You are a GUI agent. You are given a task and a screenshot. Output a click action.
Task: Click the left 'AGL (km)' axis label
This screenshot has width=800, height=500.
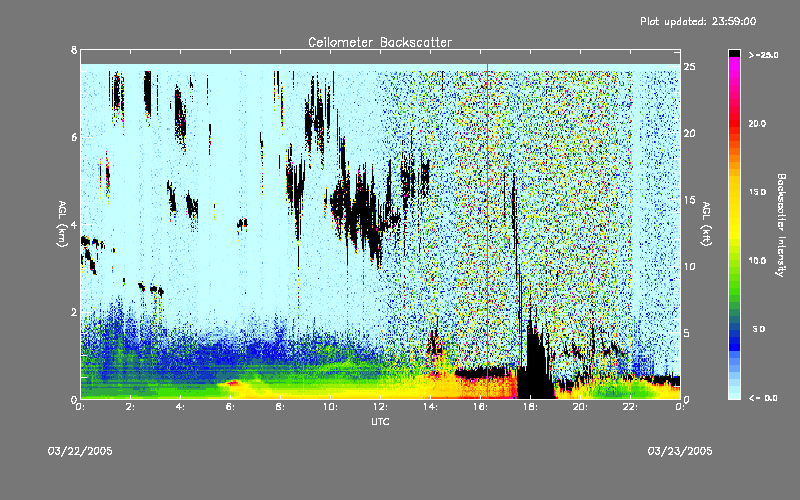click(x=62, y=224)
